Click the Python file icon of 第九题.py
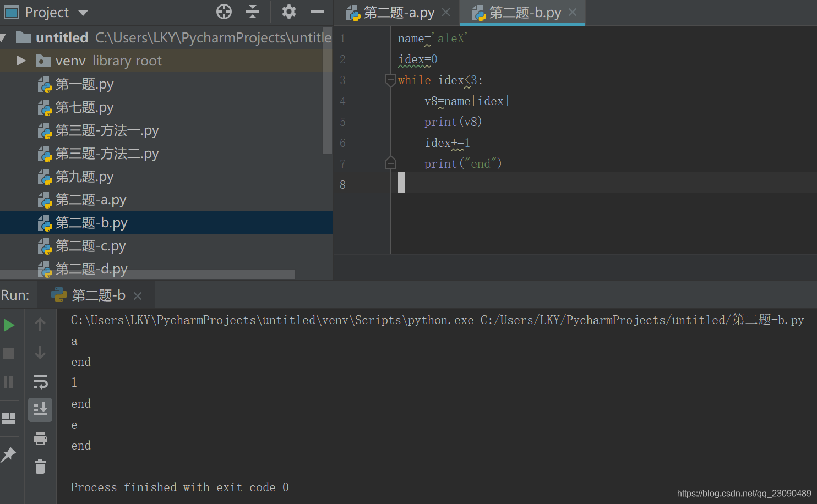The image size is (817, 504). pos(45,177)
